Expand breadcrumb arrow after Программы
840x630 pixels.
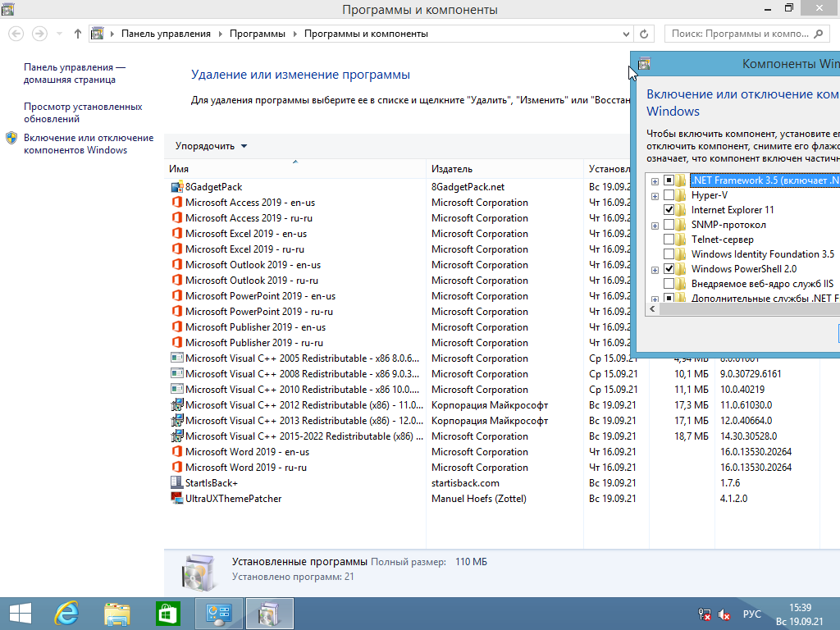click(294, 34)
